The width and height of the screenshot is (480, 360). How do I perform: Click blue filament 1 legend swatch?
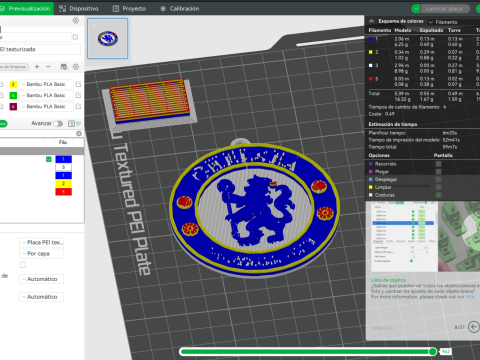click(x=371, y=39)
